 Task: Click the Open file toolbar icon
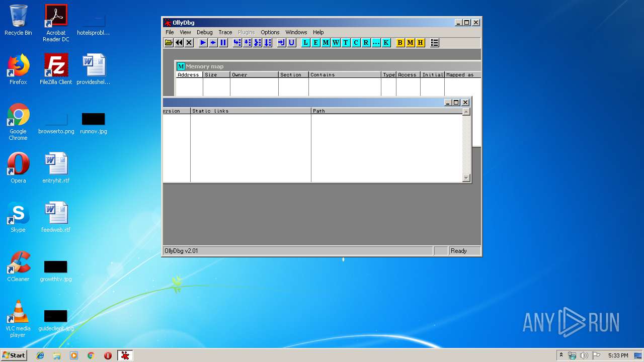[169, 43]
